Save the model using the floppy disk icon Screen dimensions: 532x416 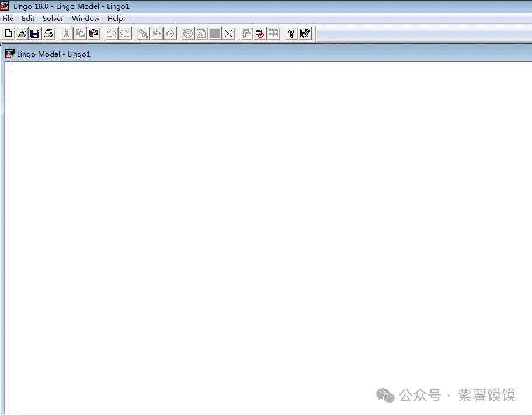pyautogui.click(x=35, y=34)
